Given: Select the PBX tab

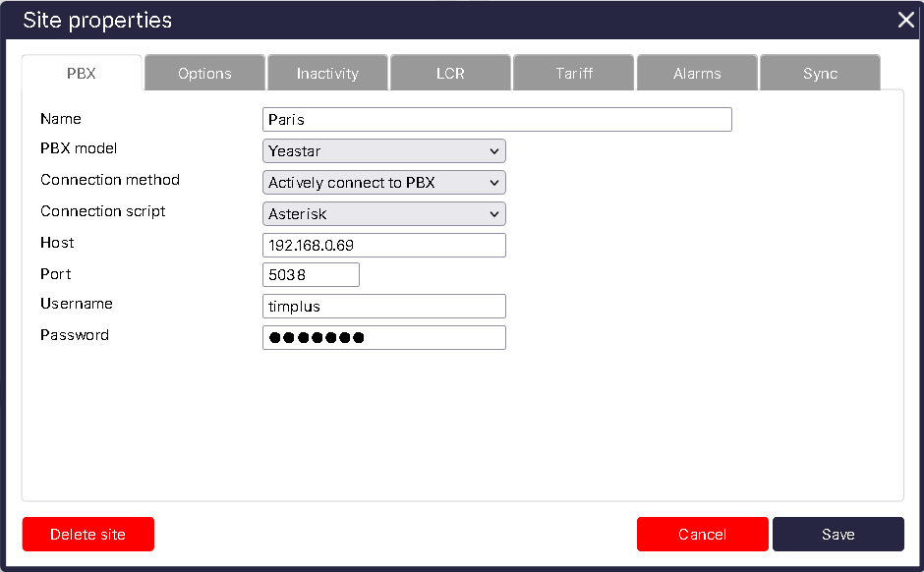Looking at the screenshot, I should click(x=81, y=72).
